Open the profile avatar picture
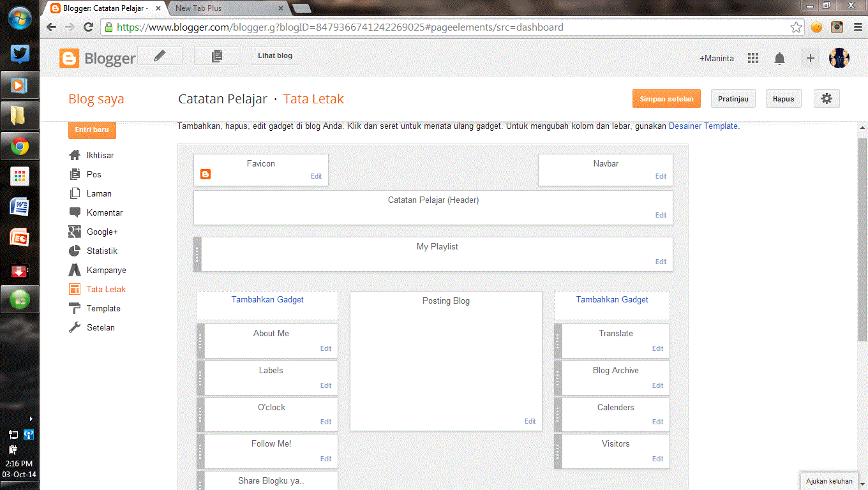Viewport: 868px width, 490px height. pos(839,58)
